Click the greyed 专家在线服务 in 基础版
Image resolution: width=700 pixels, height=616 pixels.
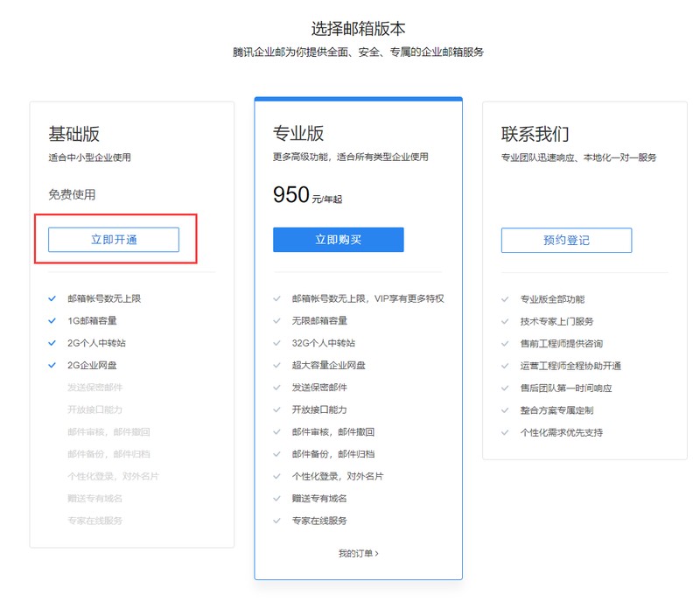[x=94, y=521]
